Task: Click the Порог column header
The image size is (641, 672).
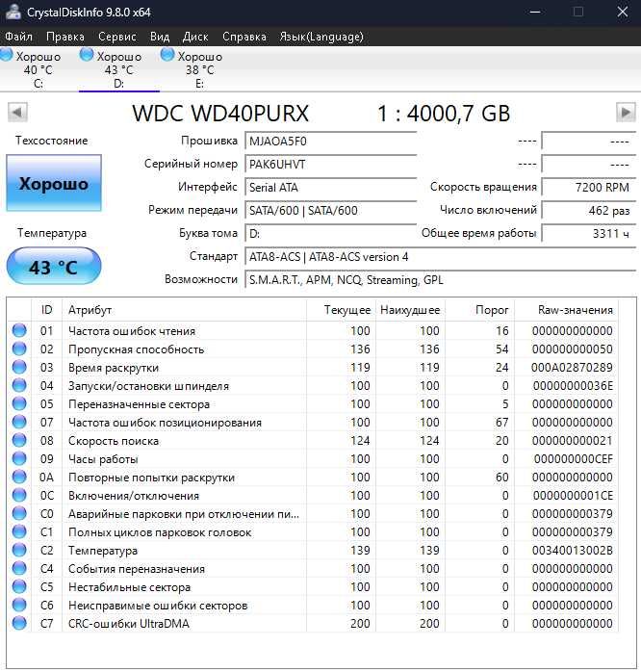Action: pos(479,310)
